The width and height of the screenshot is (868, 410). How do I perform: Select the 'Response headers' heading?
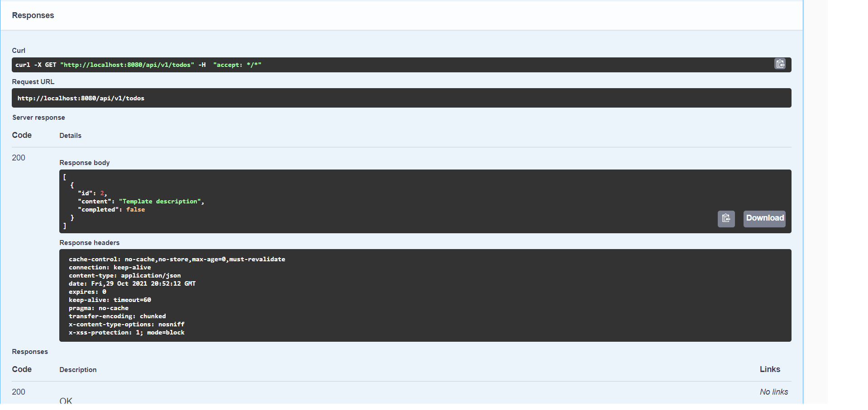click(x=89, y=242)
